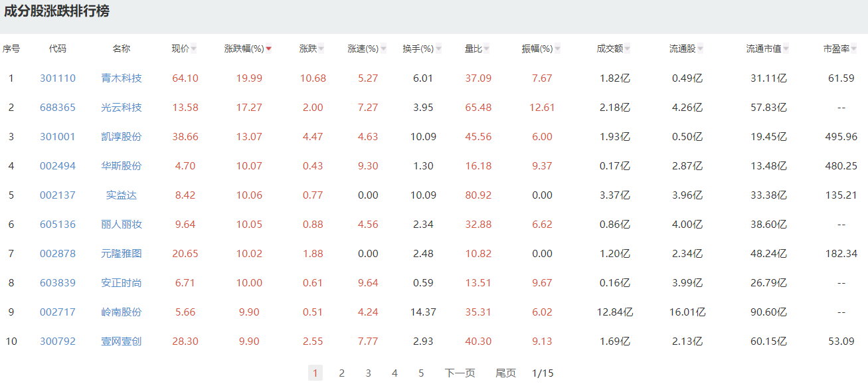Open 凯淳股份 stock page

click(x=122, y=137)
